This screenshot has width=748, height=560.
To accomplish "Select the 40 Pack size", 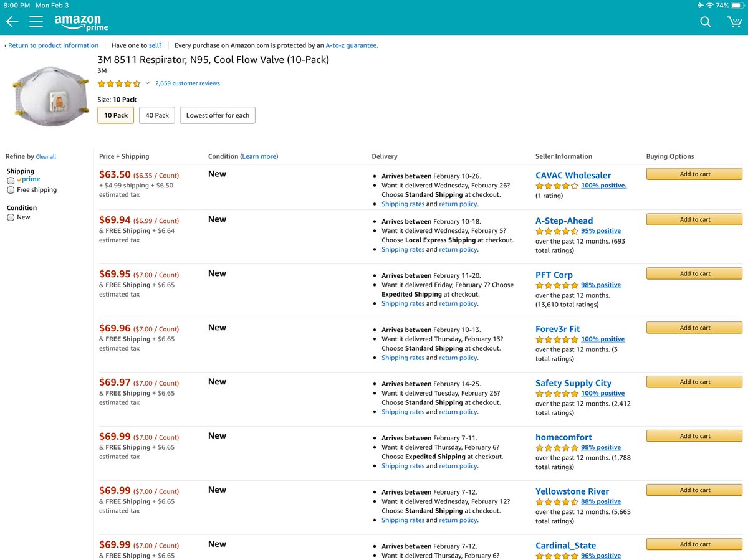I will click(157, 115).
